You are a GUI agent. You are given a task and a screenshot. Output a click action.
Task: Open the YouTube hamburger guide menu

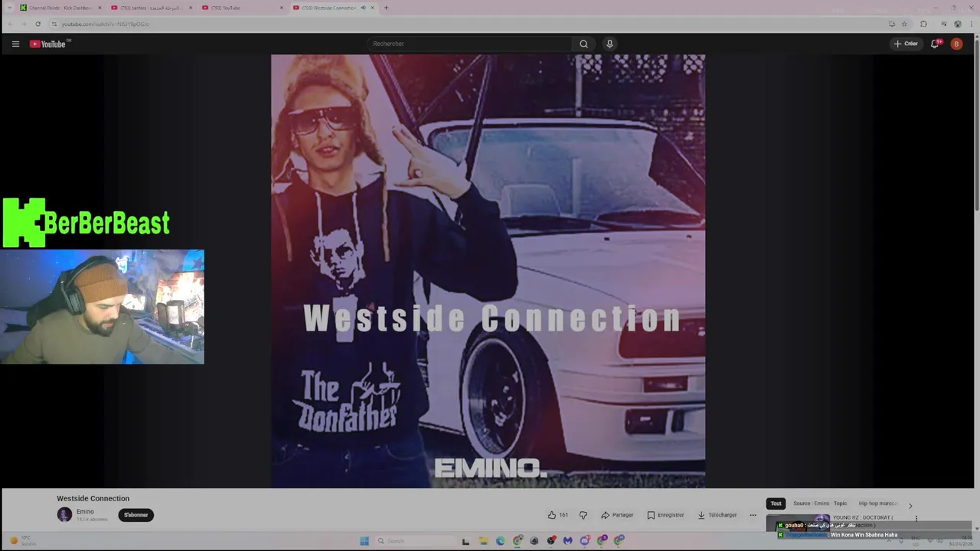[15, 44]
